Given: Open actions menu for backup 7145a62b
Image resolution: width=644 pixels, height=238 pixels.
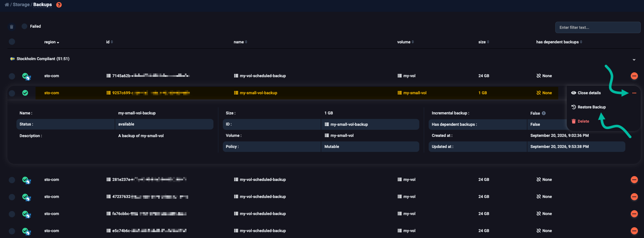Looking at the screenshot, I should tap(634, 76).
